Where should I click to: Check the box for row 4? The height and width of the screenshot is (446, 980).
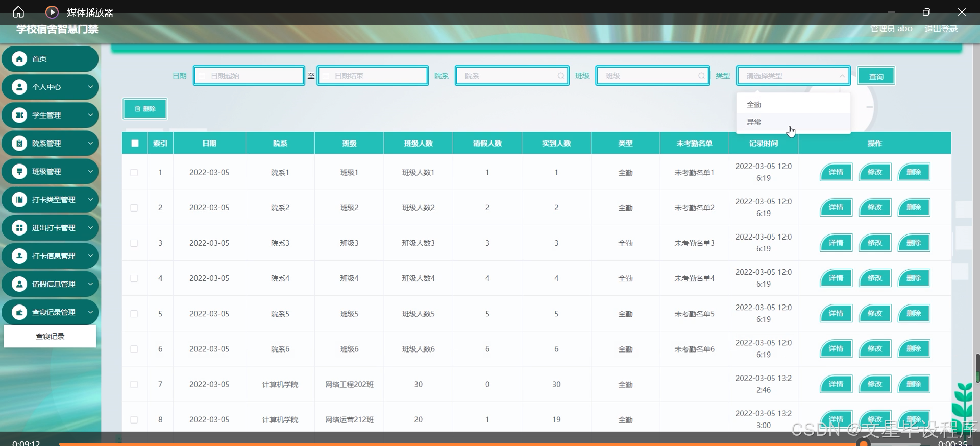coord(134,278)
